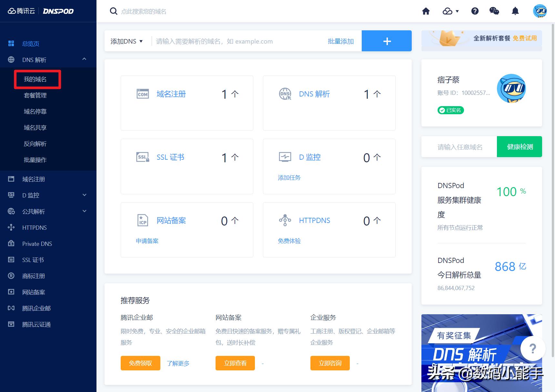Click the home icon in the top bar
This screenshot has height=392, width=555.
click(426, 11)
